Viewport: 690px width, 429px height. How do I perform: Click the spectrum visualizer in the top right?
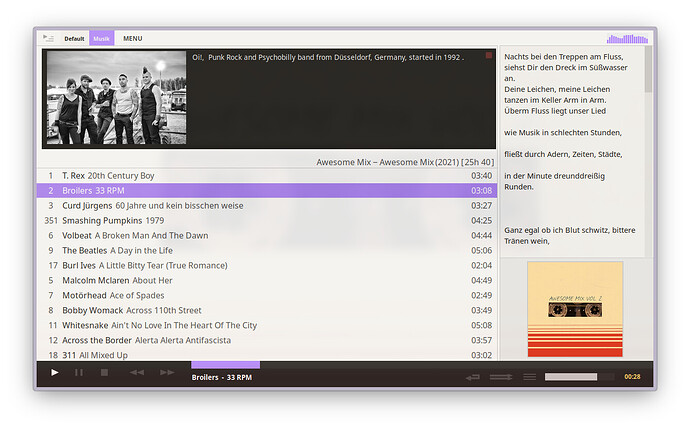627,39
